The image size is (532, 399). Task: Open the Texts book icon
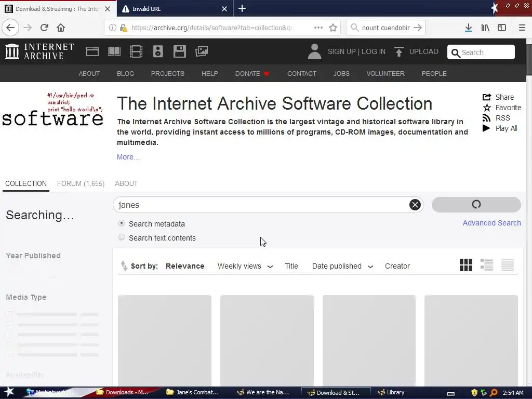pyautogui.click(x=114, y=51)
